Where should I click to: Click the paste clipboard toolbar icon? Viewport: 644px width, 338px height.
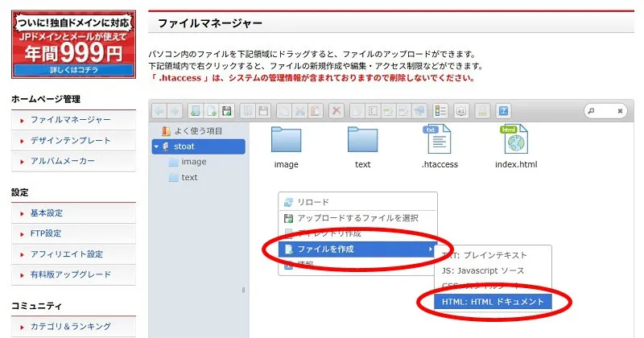tap(315, 111)
